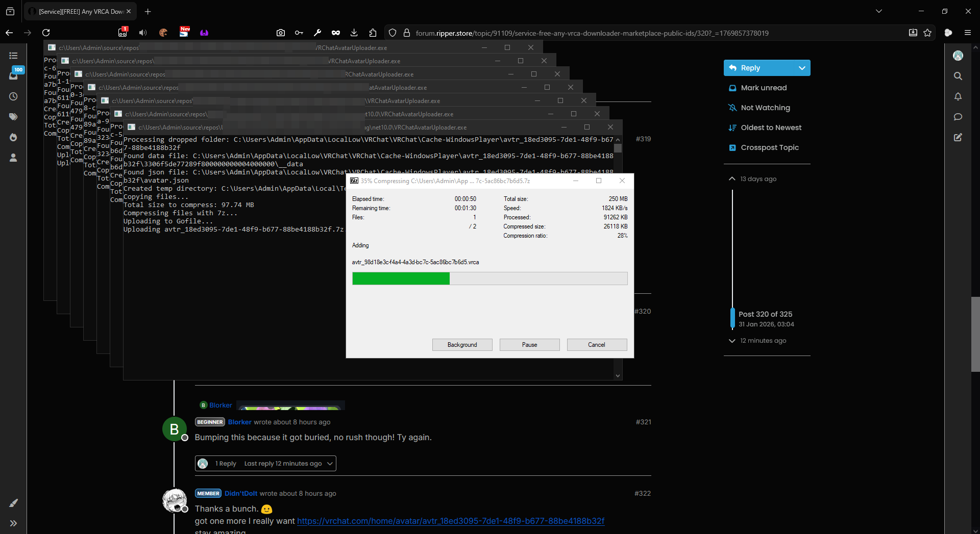Open the extensions puzzle icon
Screen dimensions: 980x534
tap(373, 33)
